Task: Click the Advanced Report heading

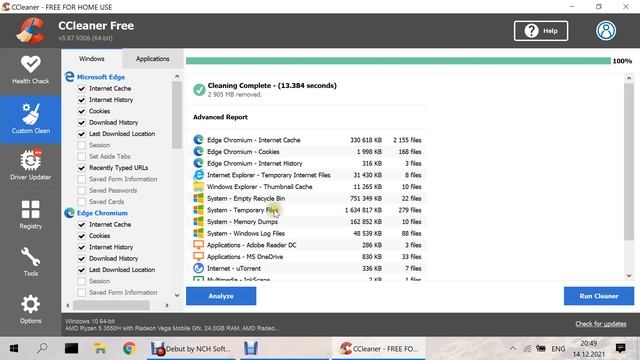Action: 220,117
